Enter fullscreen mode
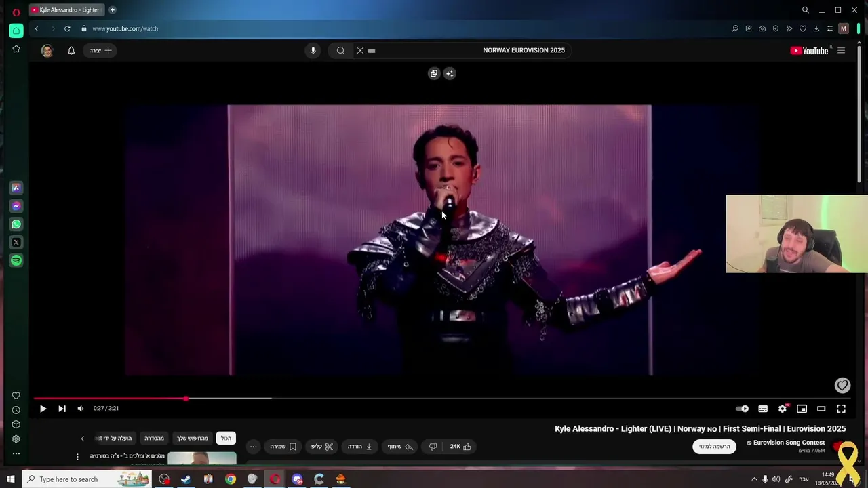 tap(841, 409)
